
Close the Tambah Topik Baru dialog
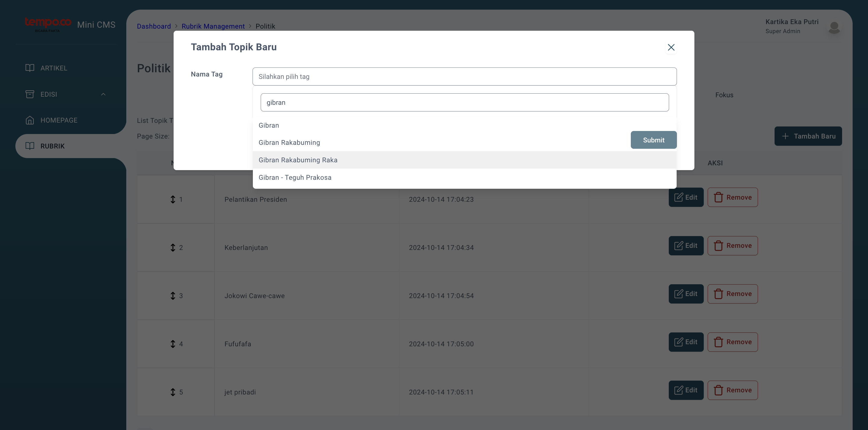(x=671, y=48)
